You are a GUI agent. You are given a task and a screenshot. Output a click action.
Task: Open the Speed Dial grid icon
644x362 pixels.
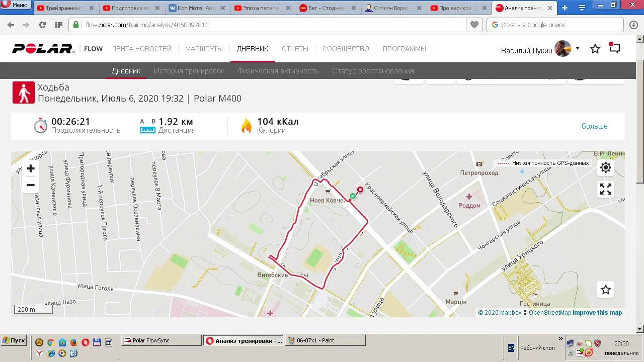[x=58, y=25]
